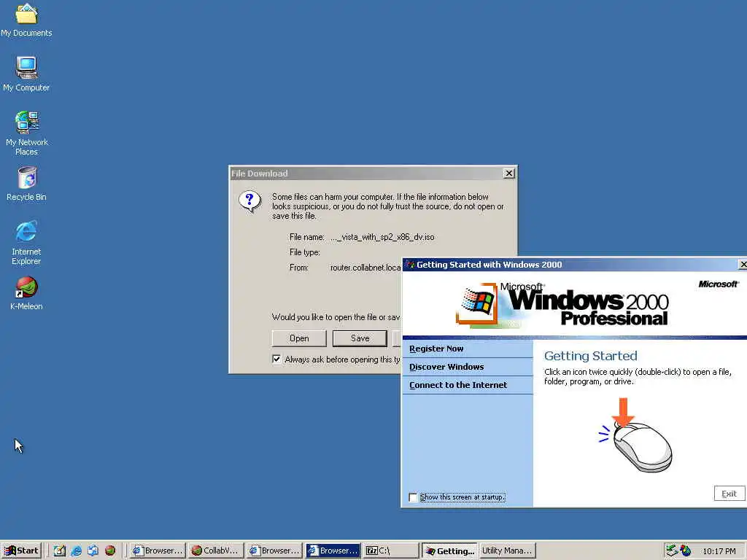747x560 pixels.
Task: Click the Show Desktop quick launch icon
Action: pyautogui.click(x=60, y=551)
